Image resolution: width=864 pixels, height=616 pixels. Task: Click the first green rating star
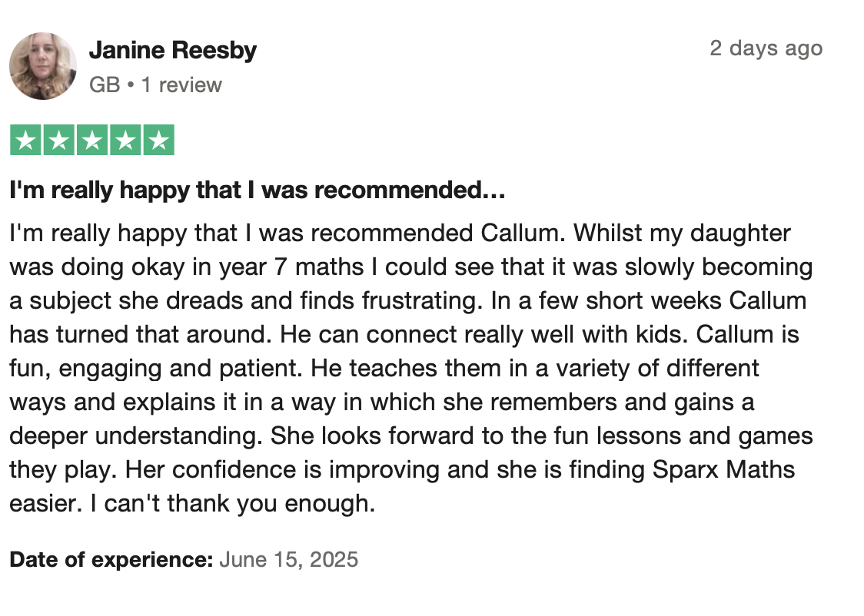tap(25, 140)
